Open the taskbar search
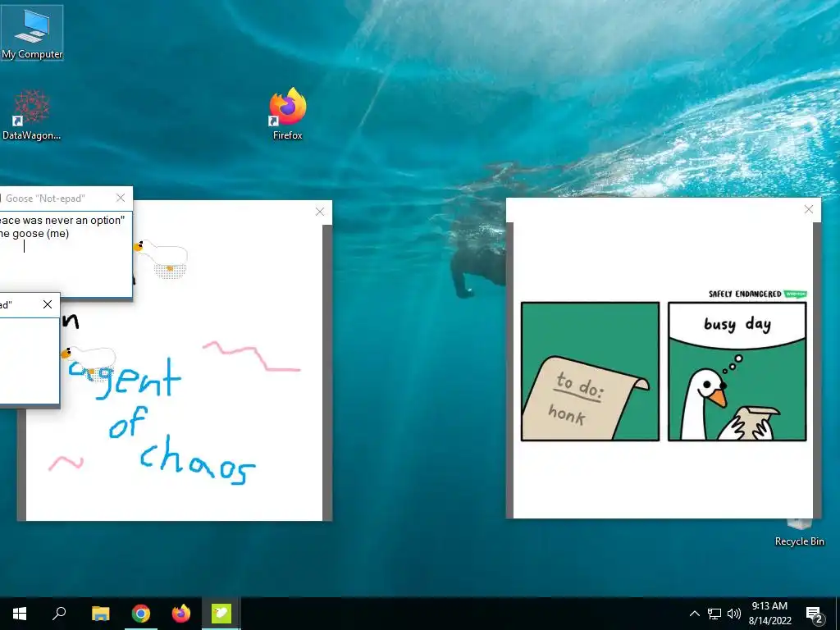The height and width of the screenshot is (630, 840). pos(59,614)
